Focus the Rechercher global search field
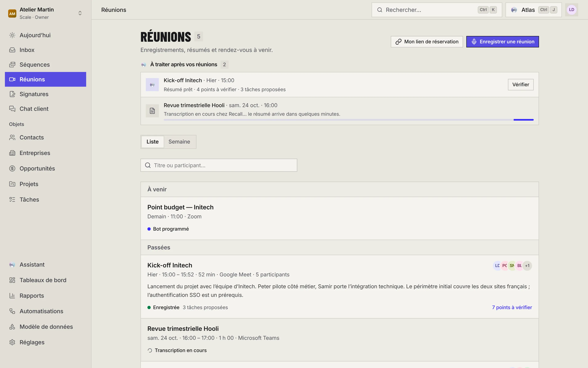Viewport: 588px width, 368px height. pos(437,10)
